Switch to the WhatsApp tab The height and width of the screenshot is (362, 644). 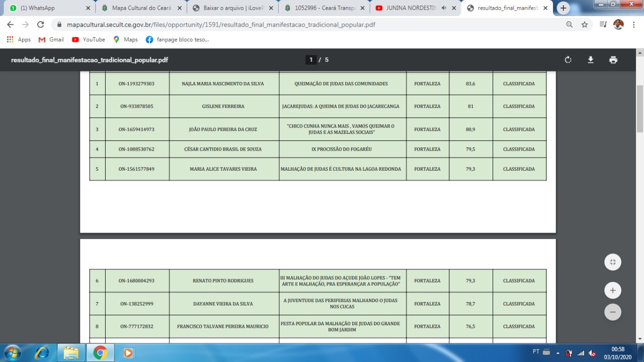click(45, 8)
